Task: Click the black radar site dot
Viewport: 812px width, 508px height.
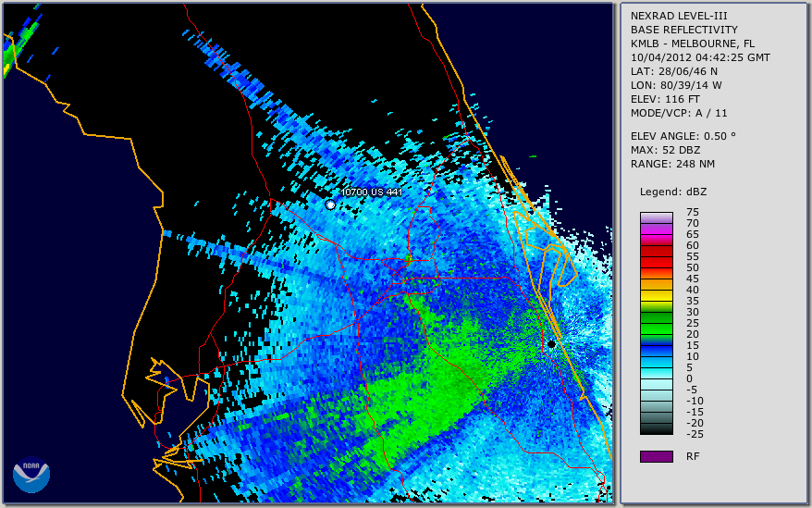Action: point(551,343)
